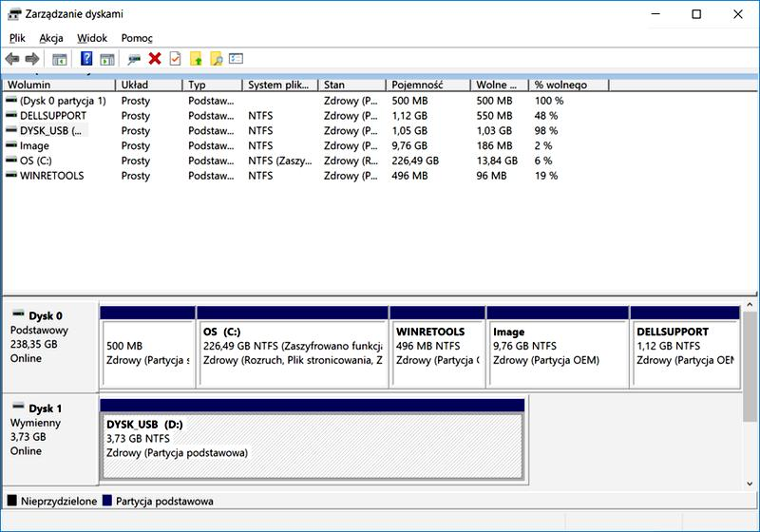The image size is (760, 532).
Task: Click the Forward arrow toolbar icon
Action: click(32, 59)
